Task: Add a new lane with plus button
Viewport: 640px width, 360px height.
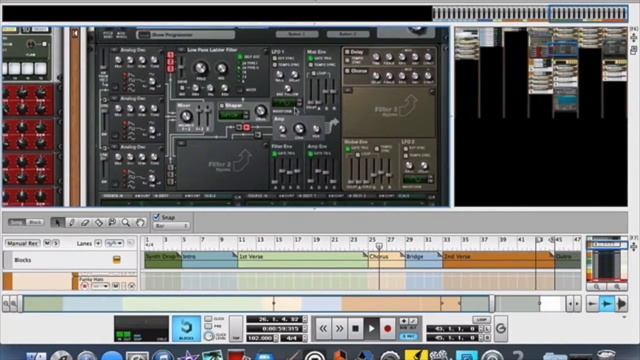Action: pos(98,243)
